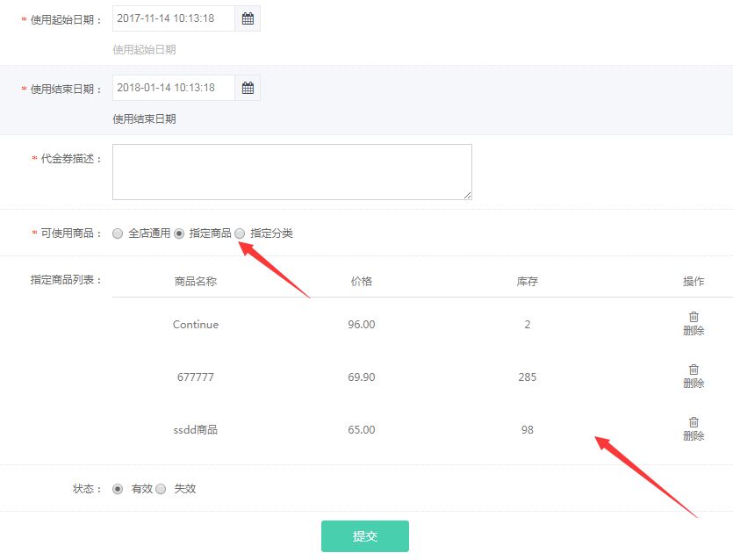Open calendar picker for 使用起始日期
Image resolution: width=733 pixels, height=560 pixels.
[248, 18]
